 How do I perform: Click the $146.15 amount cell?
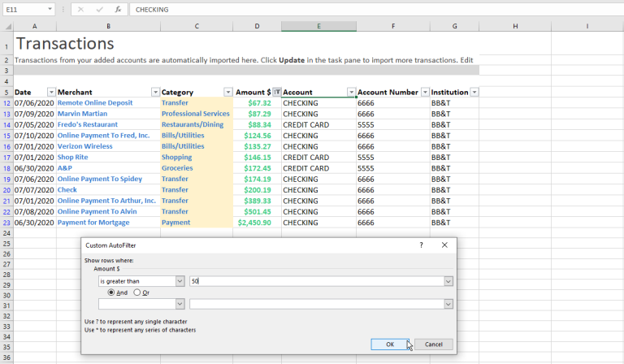pos(258,157)
